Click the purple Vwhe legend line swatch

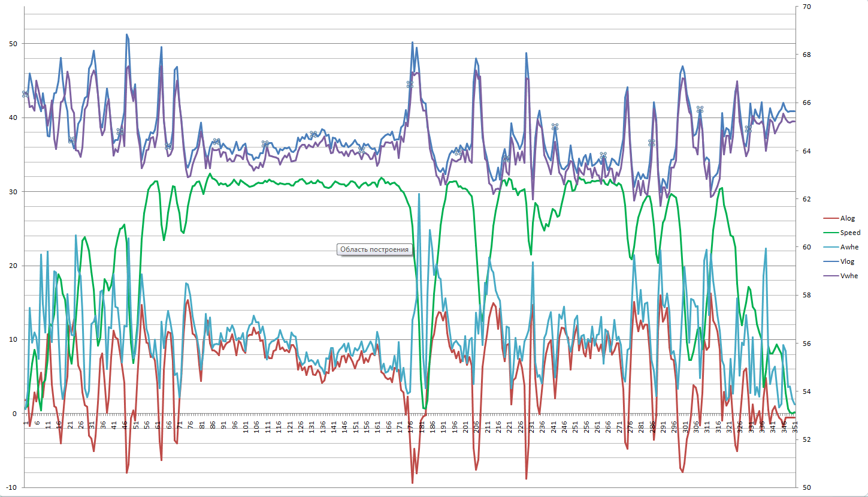click(x=831, y=276)
